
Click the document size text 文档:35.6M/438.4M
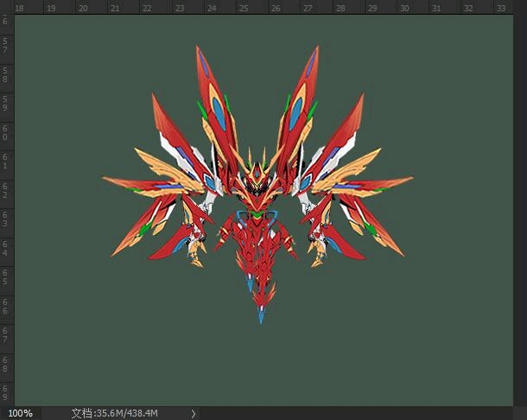114,413
